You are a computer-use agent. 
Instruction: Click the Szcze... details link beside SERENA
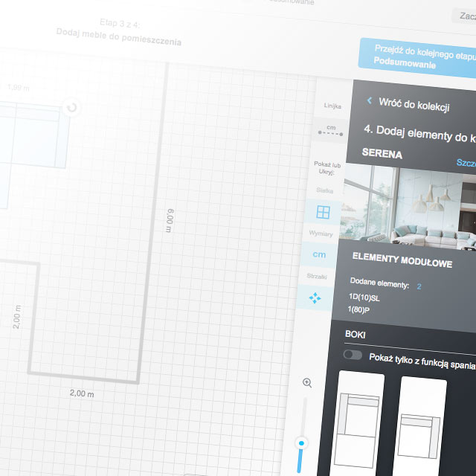point(466,163)
